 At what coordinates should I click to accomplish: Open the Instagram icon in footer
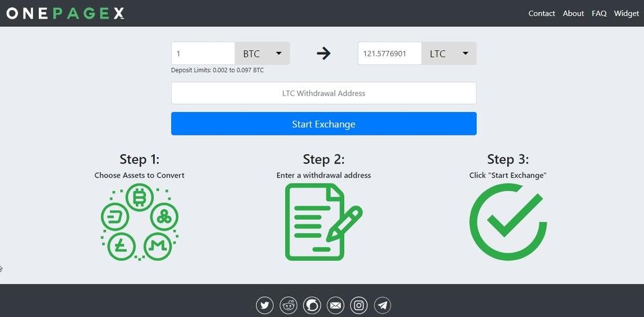(x=359, y=306)
